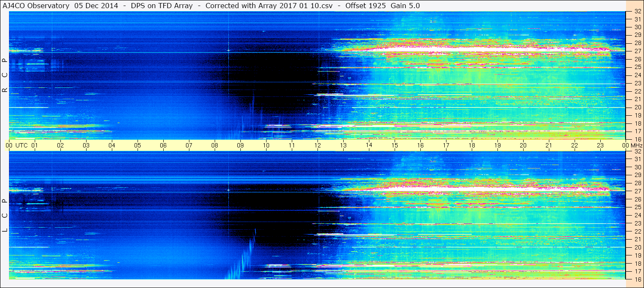Select the 'Gain 5.0' value in the header

coord(404,6)
